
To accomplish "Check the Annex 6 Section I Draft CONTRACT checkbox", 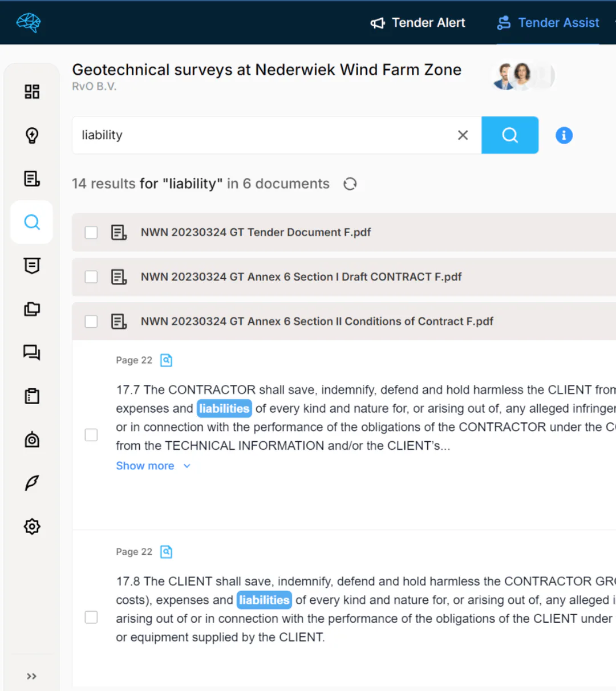I will click(x=91, y=277).
